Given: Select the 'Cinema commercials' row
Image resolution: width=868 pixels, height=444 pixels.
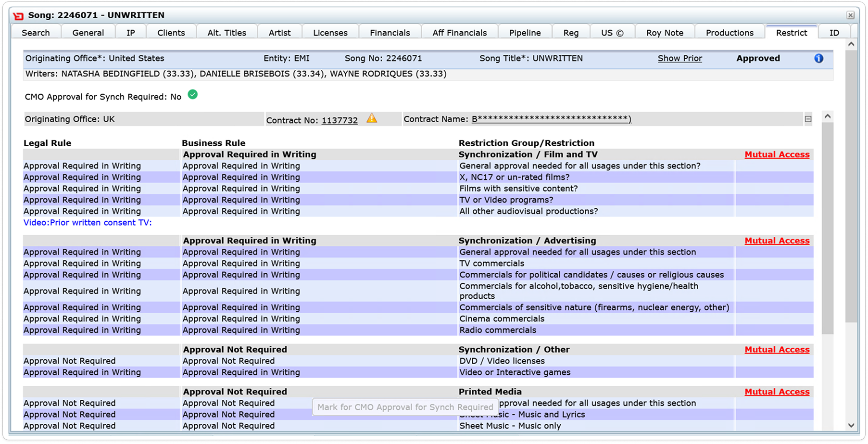Looking at the screenshot, I should 418,318.
